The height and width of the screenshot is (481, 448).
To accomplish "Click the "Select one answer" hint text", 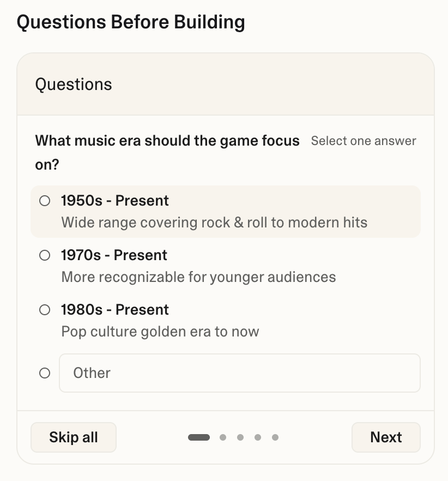I will pos(364,141).
